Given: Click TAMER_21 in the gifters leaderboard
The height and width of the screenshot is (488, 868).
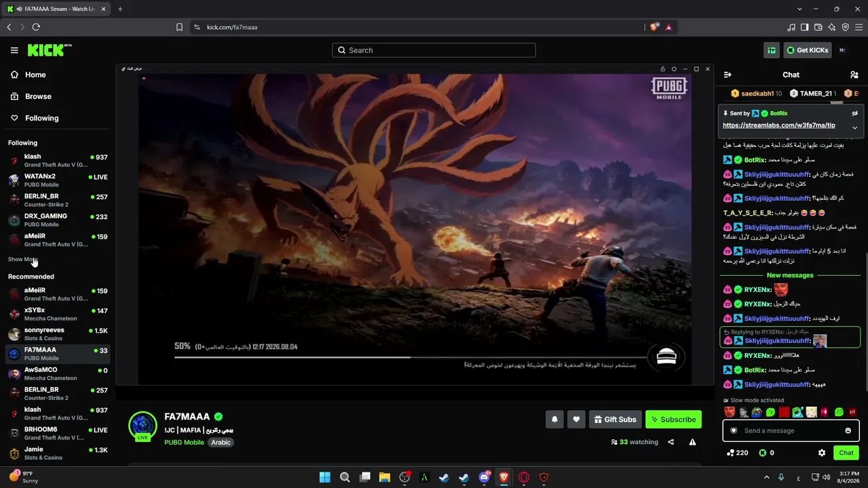Looking at the screenshot, I should [x=812, y=94].
